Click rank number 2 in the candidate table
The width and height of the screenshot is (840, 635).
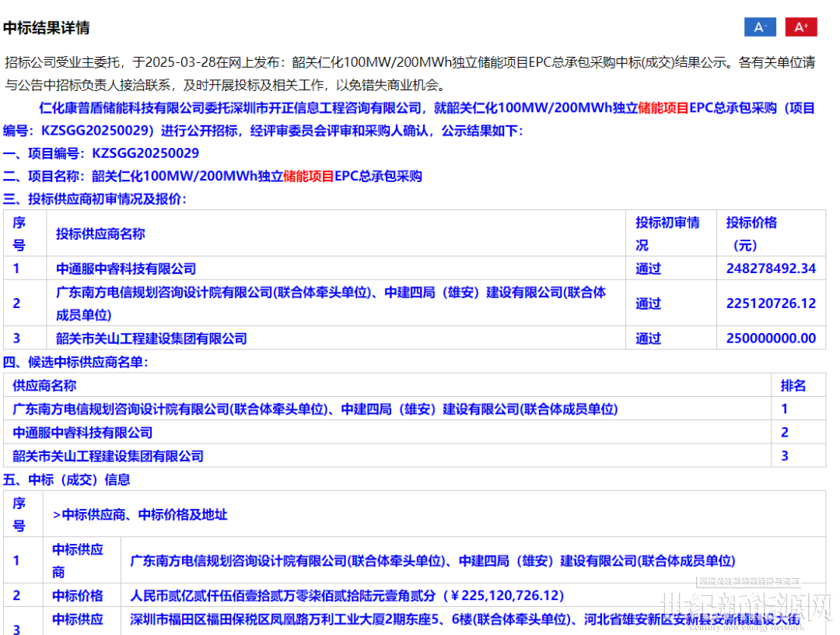pyautogui.click(x=785, y=433)
